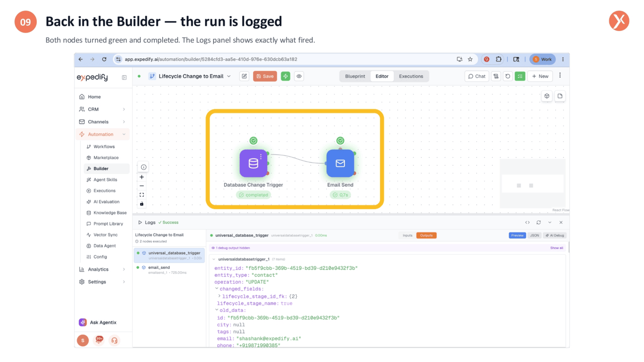Expand the lifecycle_stage_id_fk field
The width and height of the screenshot is (644, 362).
pos(219,296)
